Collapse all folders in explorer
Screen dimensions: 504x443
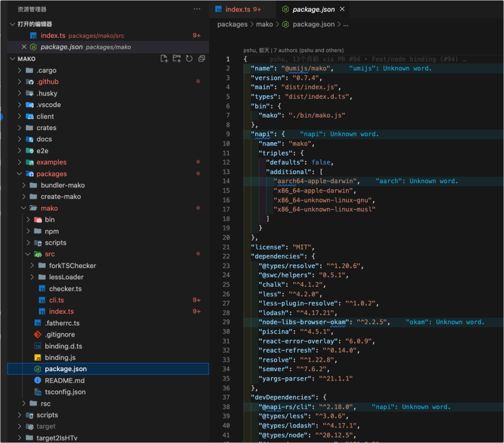202,58
